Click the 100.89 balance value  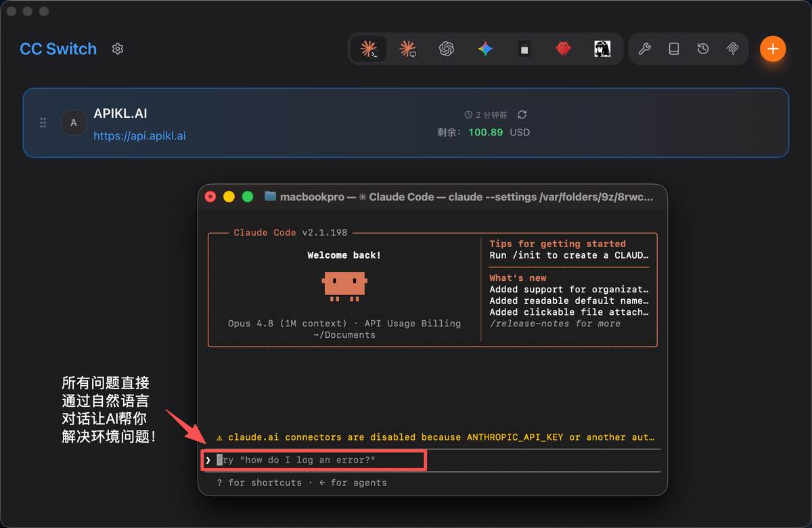point(486,132)
